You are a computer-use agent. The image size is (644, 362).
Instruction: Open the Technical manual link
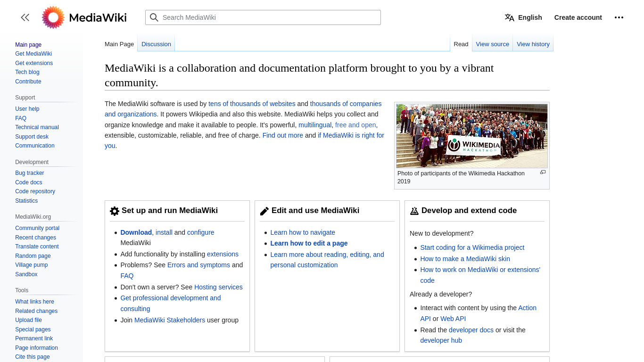pyautogui.click(x=37, y=127)
